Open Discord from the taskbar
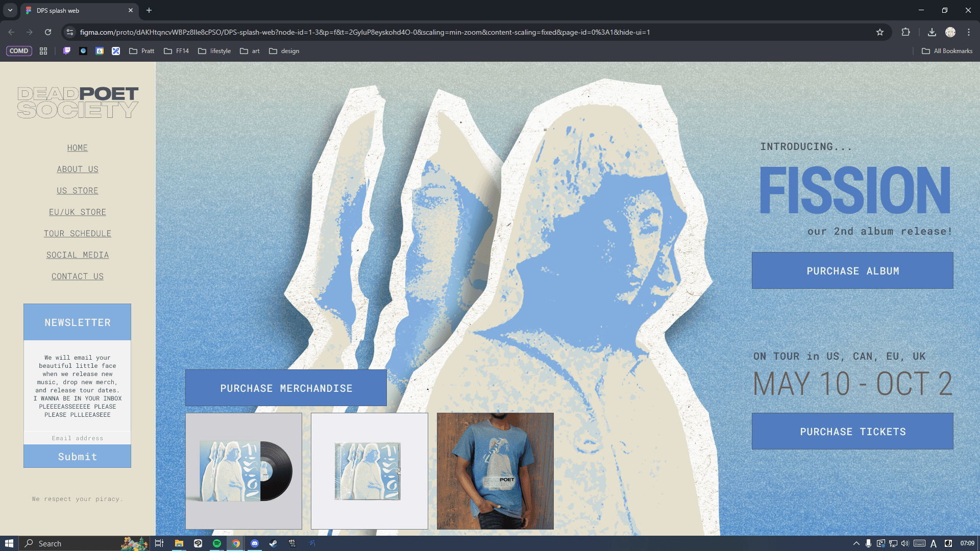The image size is (980, 551). (255, 543)
